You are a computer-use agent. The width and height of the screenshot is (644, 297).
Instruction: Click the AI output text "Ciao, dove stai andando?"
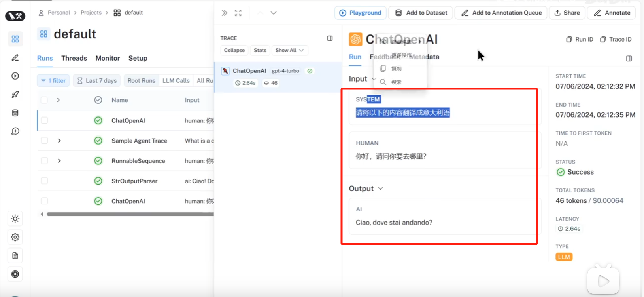point(394,223)
